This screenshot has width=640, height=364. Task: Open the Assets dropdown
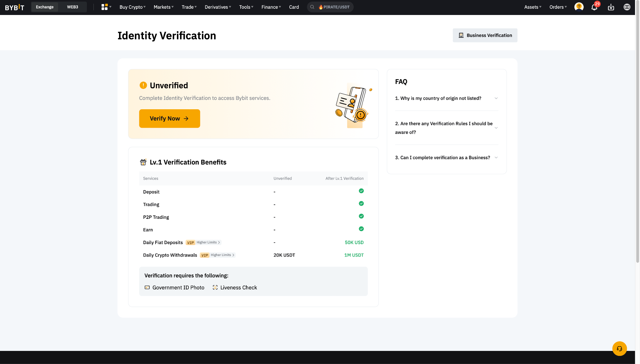pyautogui.click(x=533, y=7)
